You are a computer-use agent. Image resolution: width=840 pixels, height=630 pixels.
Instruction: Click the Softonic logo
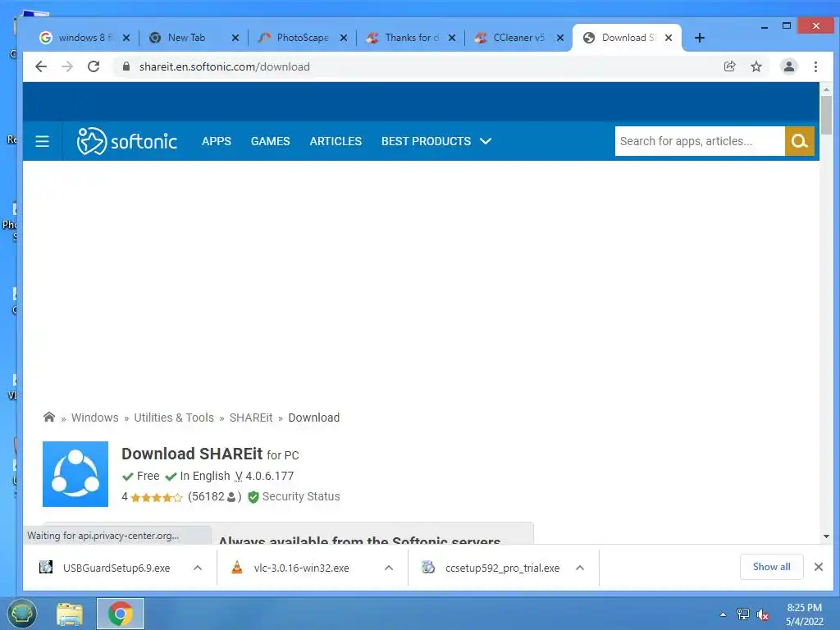[127, 141]
